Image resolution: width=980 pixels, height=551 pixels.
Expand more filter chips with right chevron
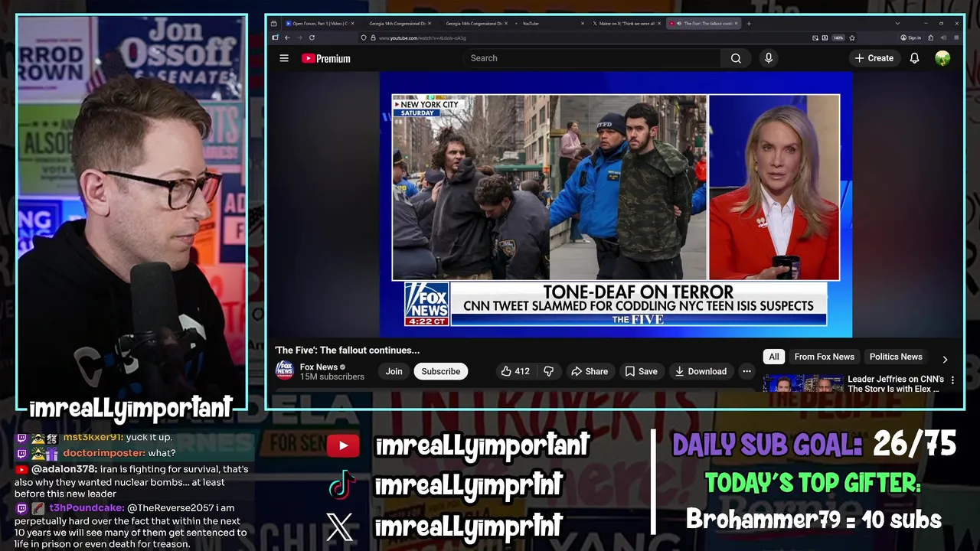click(x=945, y=359)
